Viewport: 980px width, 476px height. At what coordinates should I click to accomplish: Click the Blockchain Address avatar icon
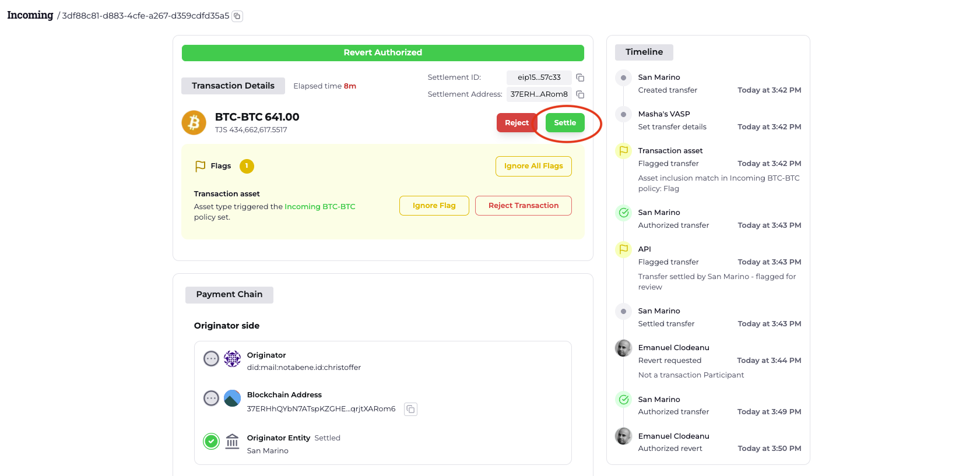tap(232, 399)
